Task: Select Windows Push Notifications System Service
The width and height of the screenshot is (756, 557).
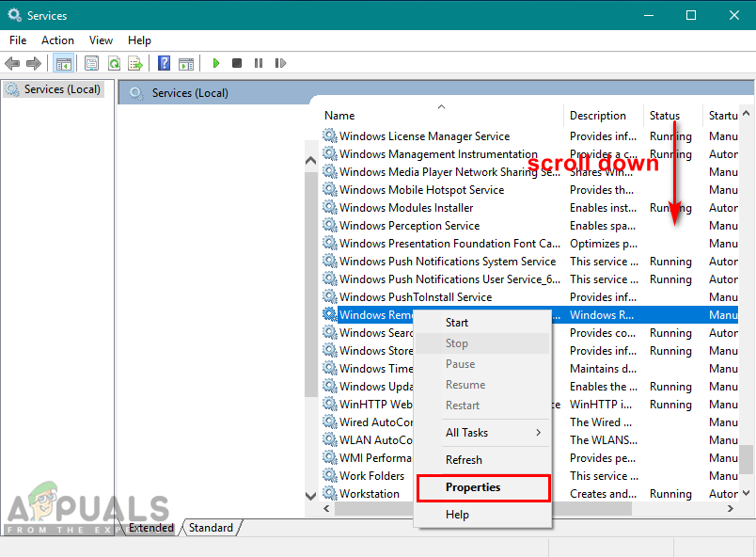Action: click(529, 261)
